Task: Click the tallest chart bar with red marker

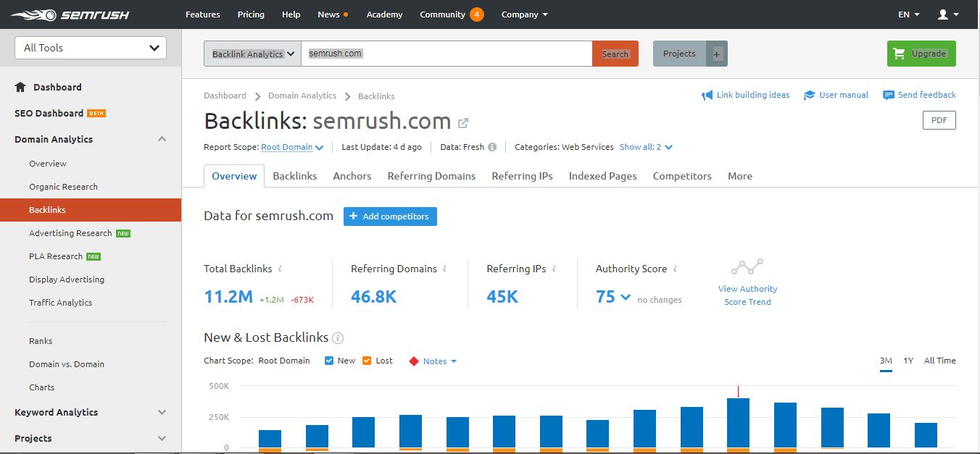Action: [738, 424]
